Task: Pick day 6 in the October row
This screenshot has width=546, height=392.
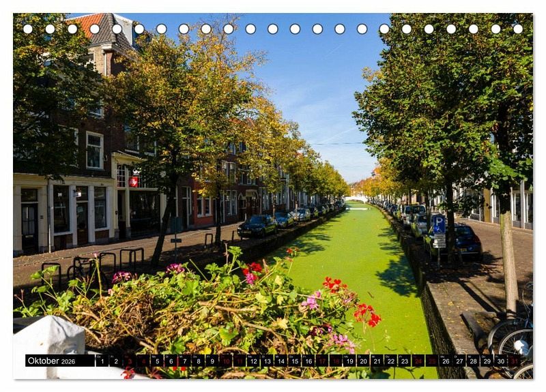Action: 171,361
